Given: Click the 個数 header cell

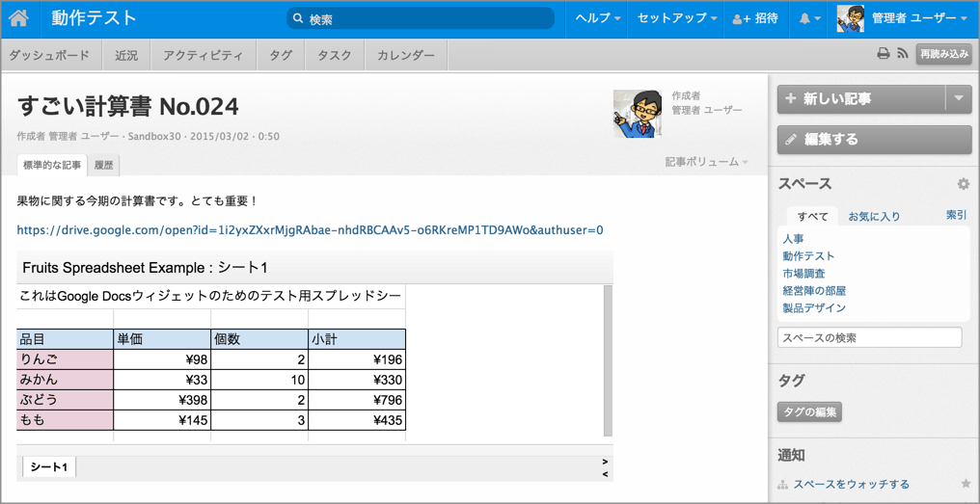Looking at the screenshot, I should pyautogui.click(x=259, y=339).
